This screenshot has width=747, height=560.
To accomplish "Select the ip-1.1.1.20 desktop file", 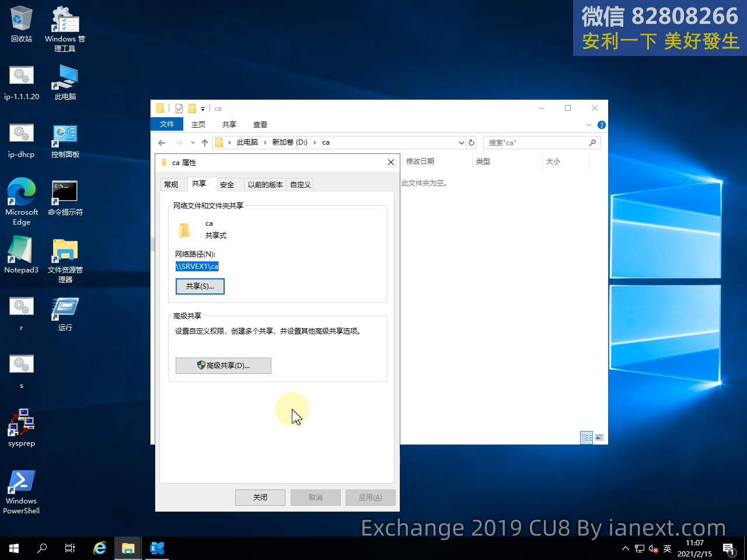I will pos(22,82).
